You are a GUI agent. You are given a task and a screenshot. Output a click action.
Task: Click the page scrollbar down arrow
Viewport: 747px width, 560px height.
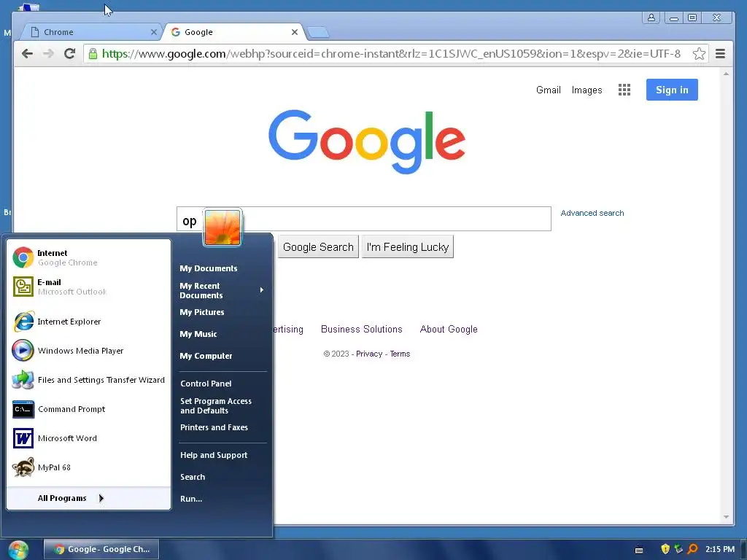click(x=726, y=517)
